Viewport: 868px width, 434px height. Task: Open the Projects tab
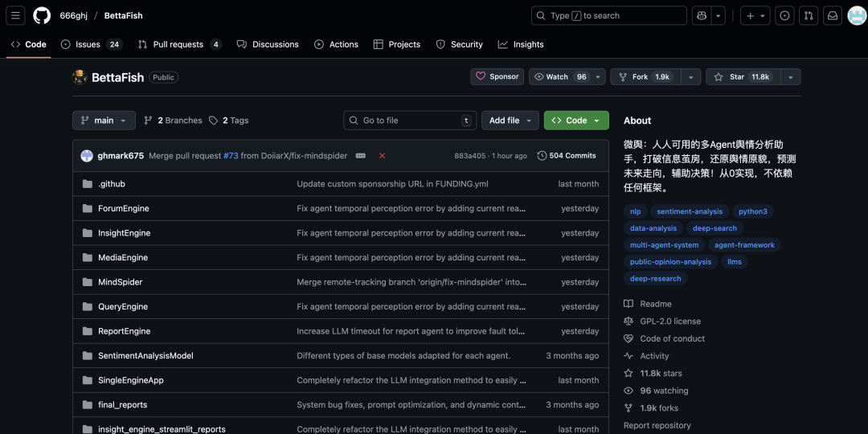click(x=397, y=44)
